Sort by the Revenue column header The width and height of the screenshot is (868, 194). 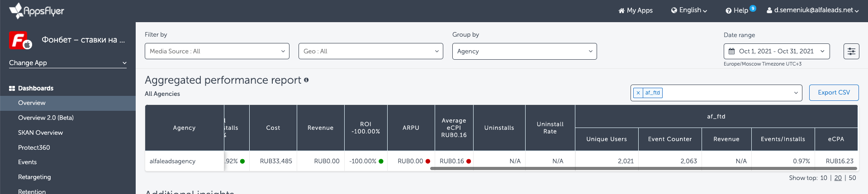point(321,128)
